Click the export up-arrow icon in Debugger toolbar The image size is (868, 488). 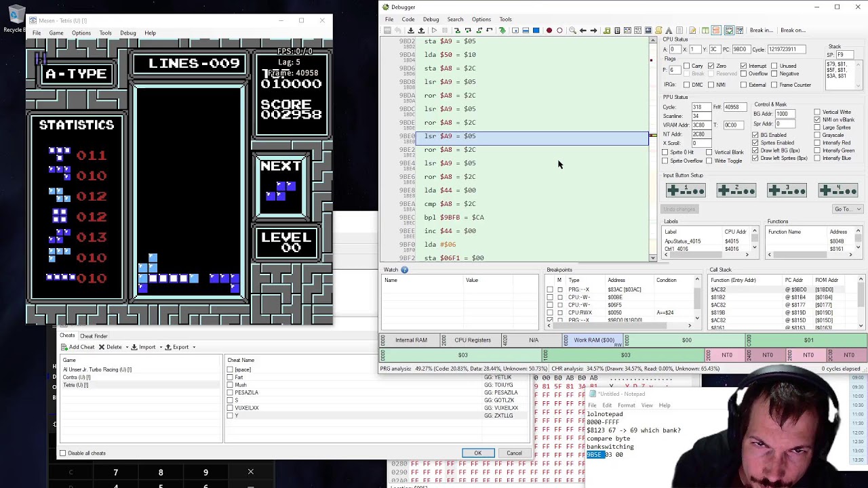421,30
